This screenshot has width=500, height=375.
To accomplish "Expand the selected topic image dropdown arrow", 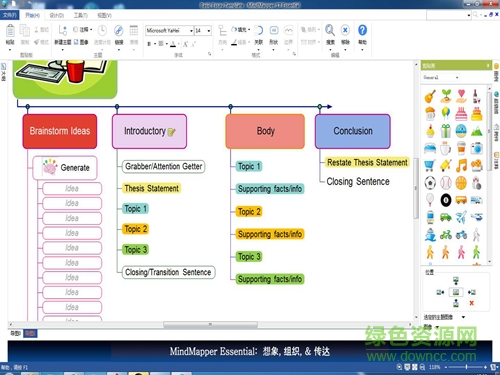I will pos(463,317).
